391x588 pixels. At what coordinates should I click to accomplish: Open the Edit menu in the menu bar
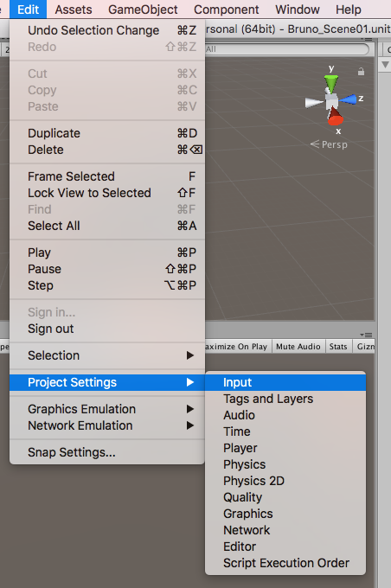pos(29,10)
